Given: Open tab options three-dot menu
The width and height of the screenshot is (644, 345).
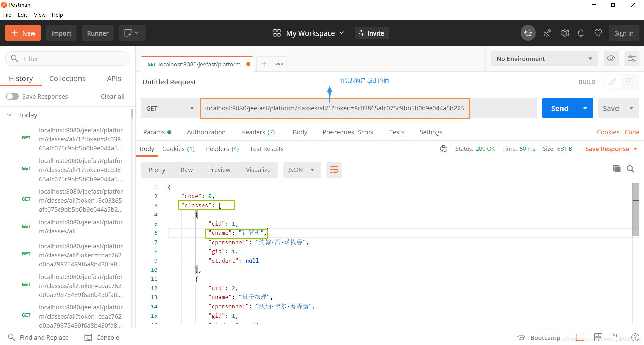Looking at the screenshot, I should point(279,64).
